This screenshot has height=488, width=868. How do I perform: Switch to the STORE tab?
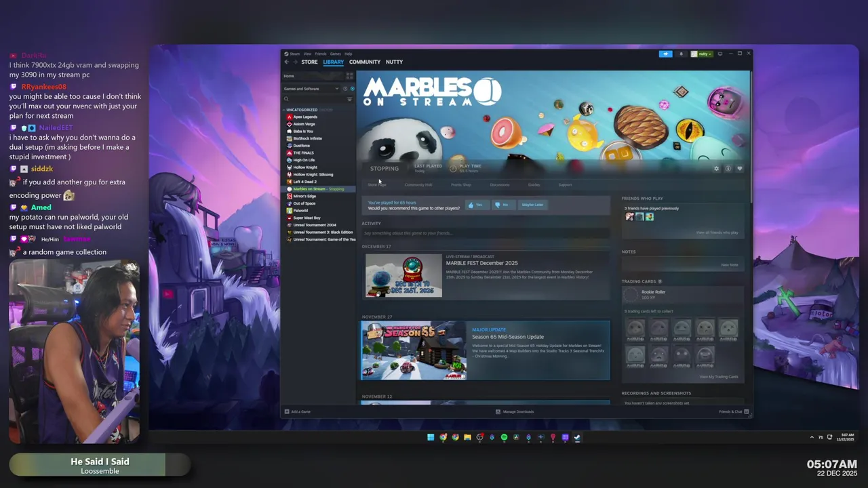309,62
